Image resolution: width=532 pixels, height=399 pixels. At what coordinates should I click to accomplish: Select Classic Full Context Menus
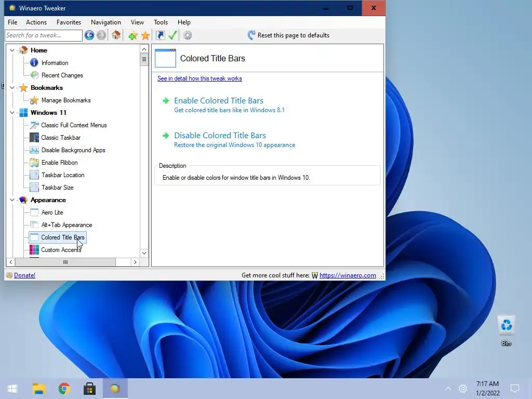tap(74, 125)
